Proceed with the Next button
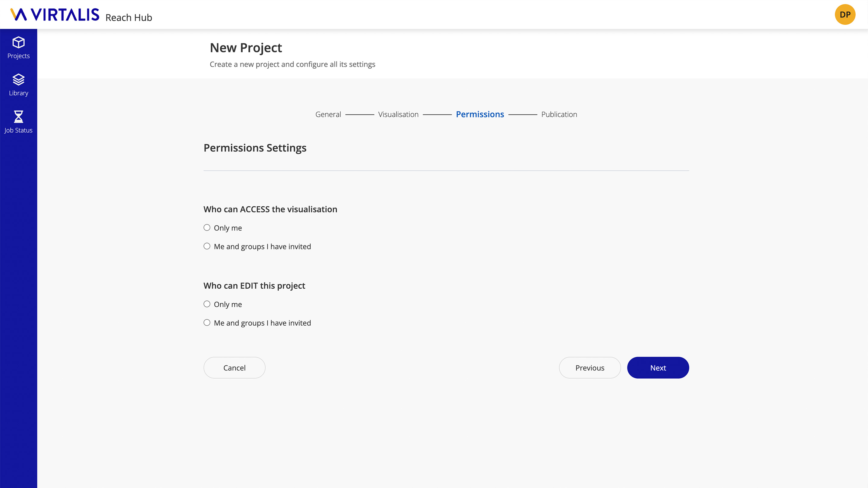The width and height of the screenshot is (868, 488). [x=658, y=368]
